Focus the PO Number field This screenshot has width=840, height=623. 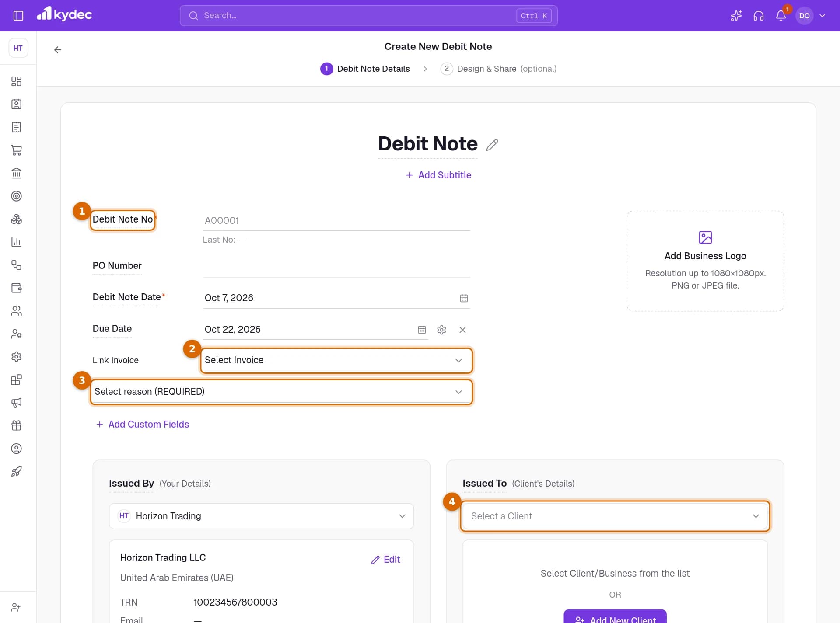coord(336,266)
